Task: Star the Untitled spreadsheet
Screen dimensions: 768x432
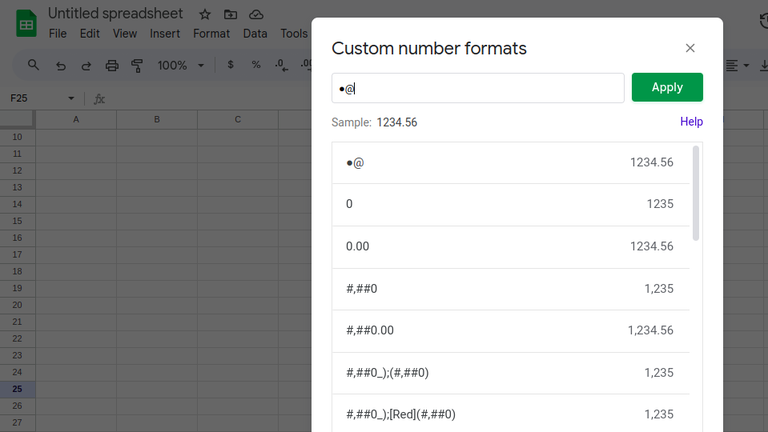Action: point(205,15)
